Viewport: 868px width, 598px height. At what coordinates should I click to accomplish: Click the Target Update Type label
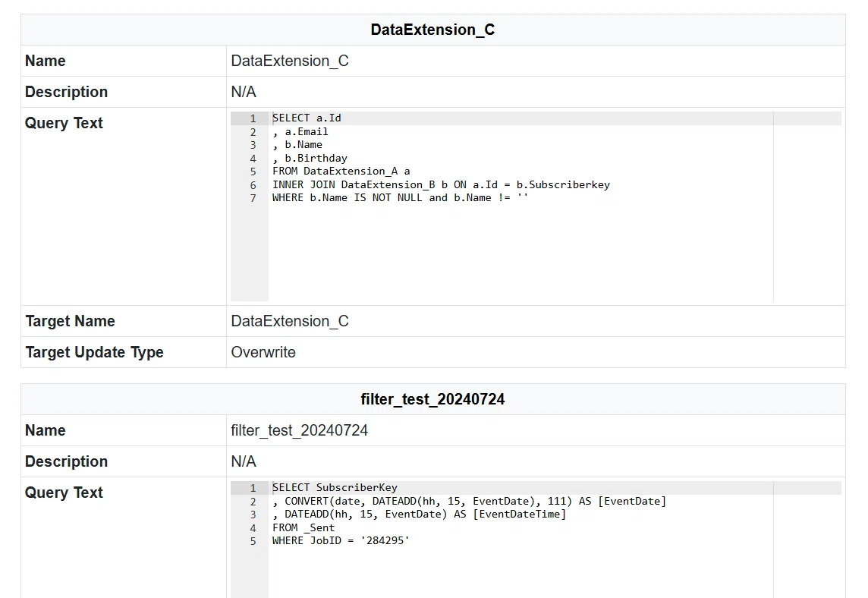[94, 352]
